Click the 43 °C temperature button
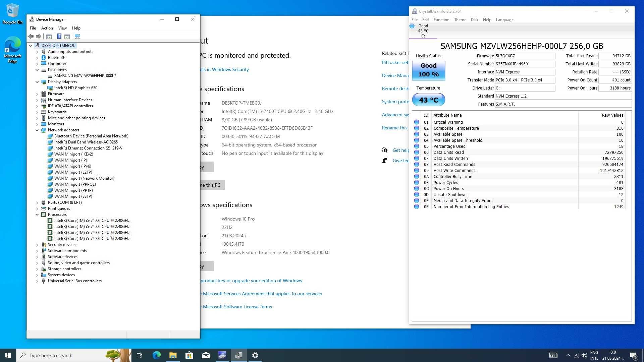This screenshot has width=644, height=362. [429, 100]
